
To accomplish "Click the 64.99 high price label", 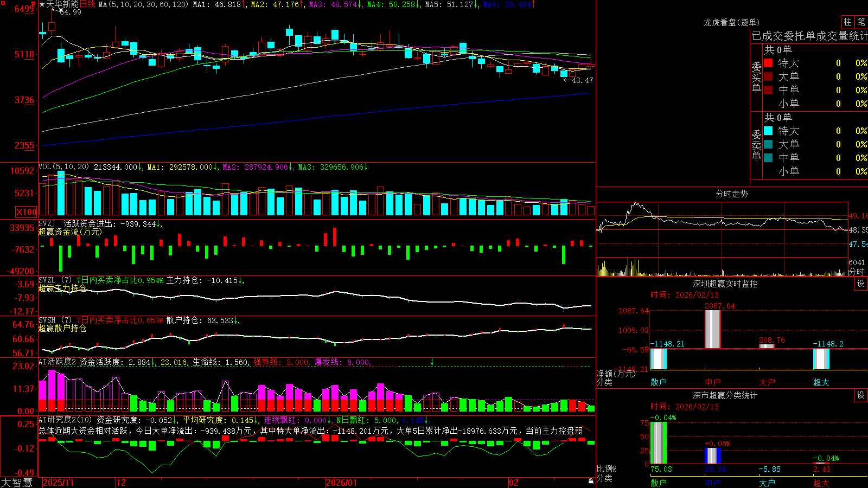I will click(71, 12).
